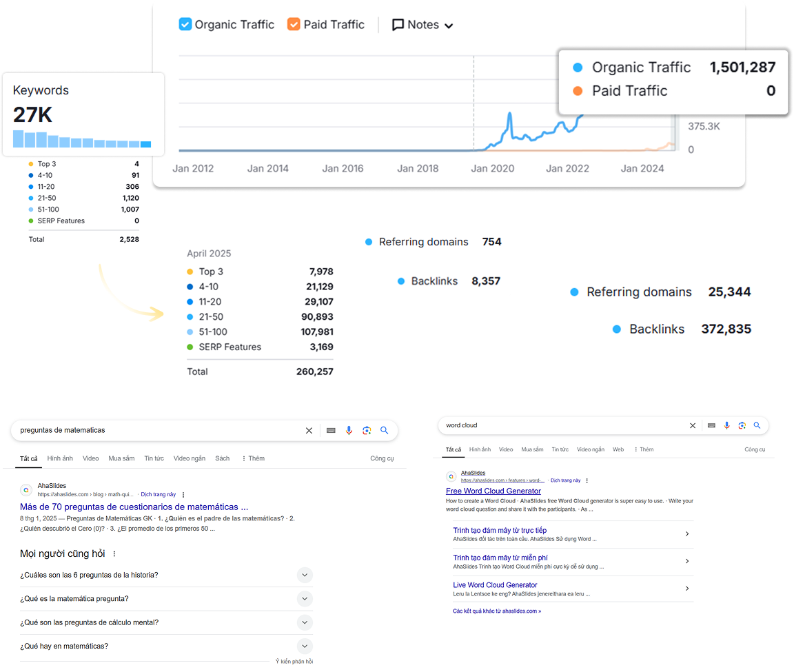Expand '¿Qué es la matemática pregunta?' question

(x=305, y=599)
